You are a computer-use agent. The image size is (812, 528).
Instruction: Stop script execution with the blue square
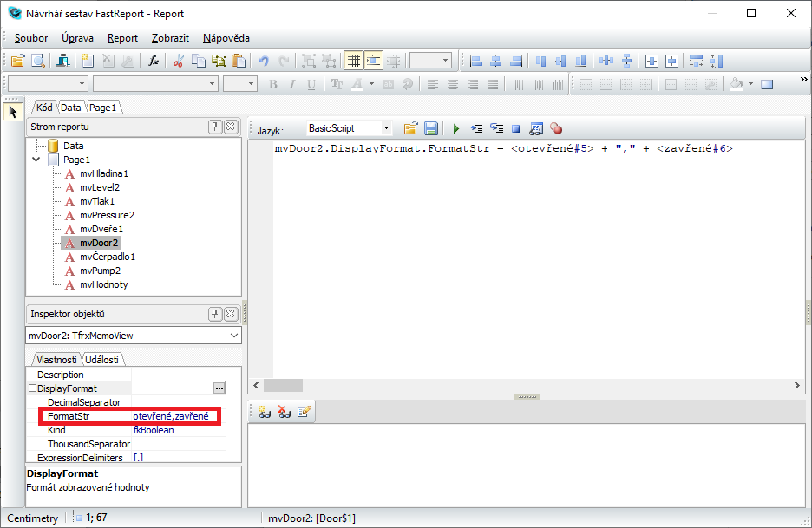pyautogui.click(x=515, y=128)
